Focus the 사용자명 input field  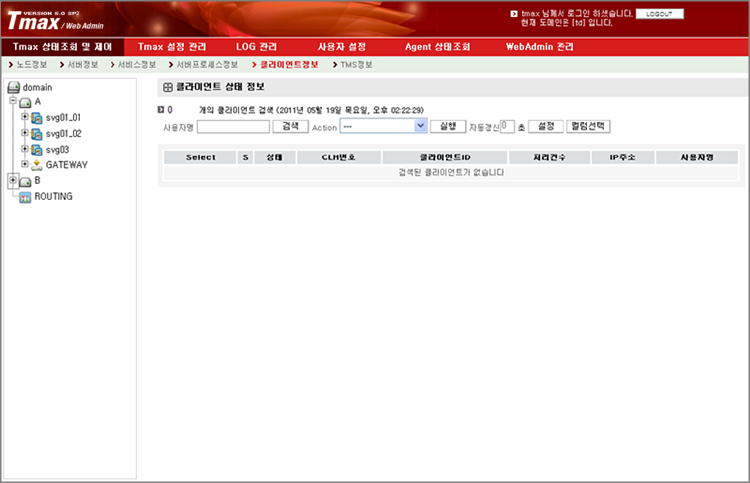pos(233,127)
